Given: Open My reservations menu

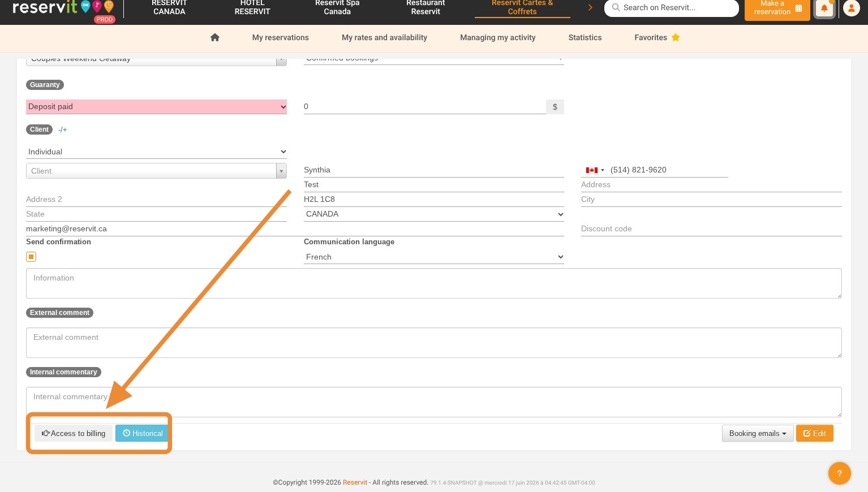Looking at the screenshot, I should [x=281, y=37].
